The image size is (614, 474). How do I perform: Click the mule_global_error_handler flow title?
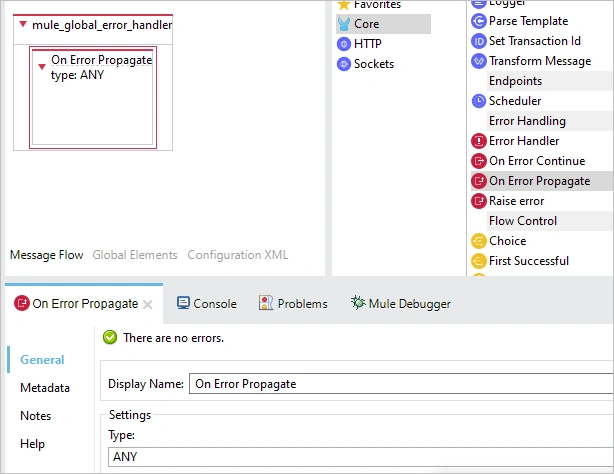[x=102, y=25]
